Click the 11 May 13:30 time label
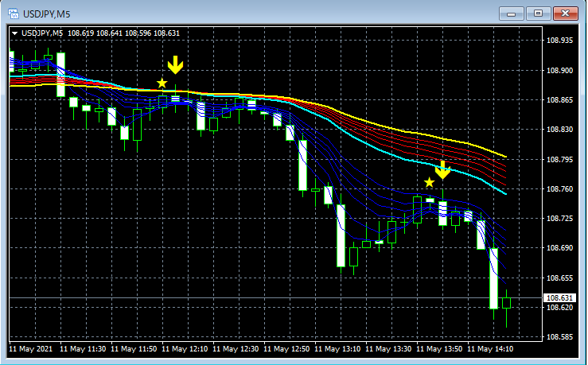The width and height of the screenshot is (588, 365). coord(388,349)
